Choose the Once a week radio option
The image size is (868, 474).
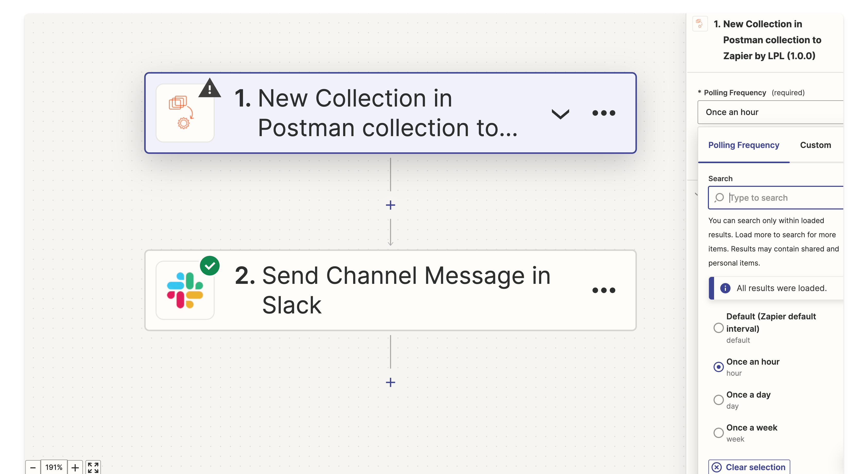[x=718, y=433]
